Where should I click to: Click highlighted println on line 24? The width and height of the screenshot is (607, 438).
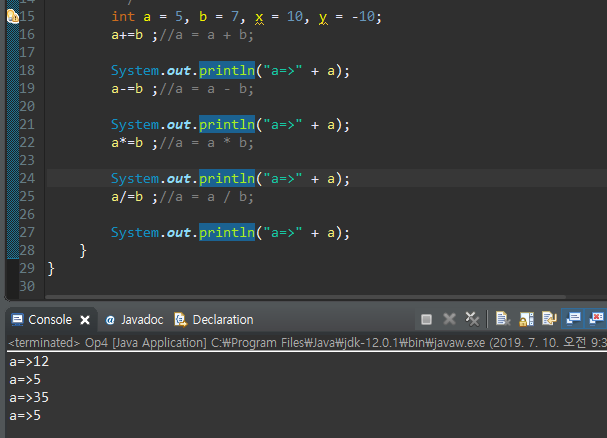tap(227, 179)
